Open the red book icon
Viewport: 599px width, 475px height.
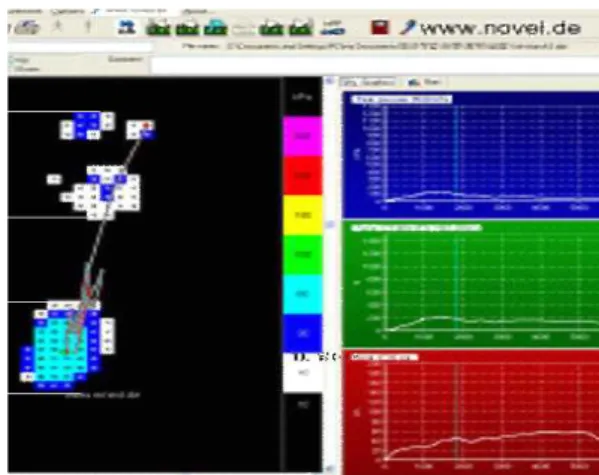tap(380, 28)
